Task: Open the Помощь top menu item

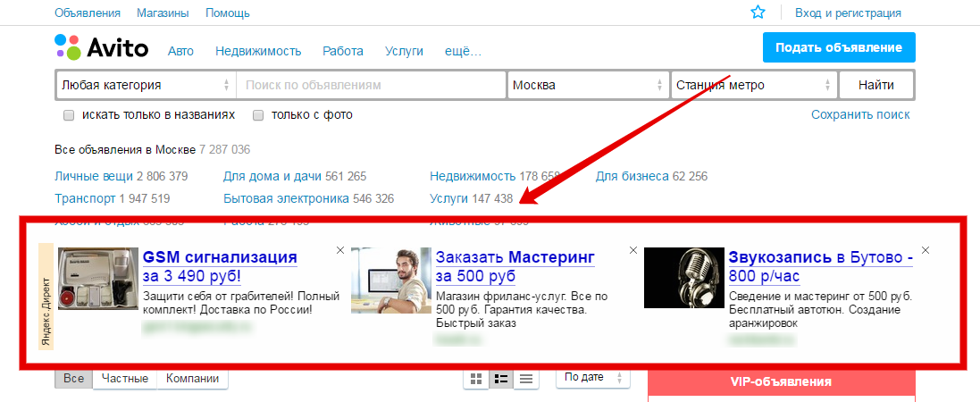Action: click(228, 13)
